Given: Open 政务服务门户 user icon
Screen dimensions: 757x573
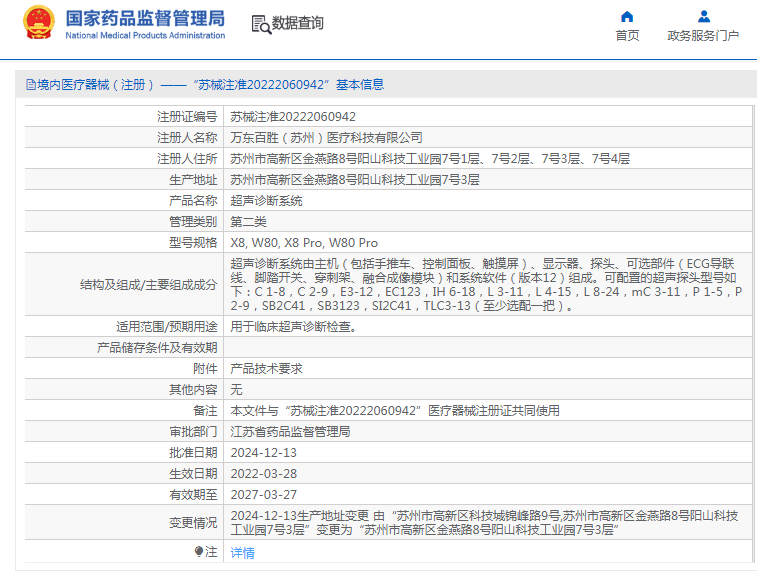Looking at the screenshot, I should coord(704,17).
